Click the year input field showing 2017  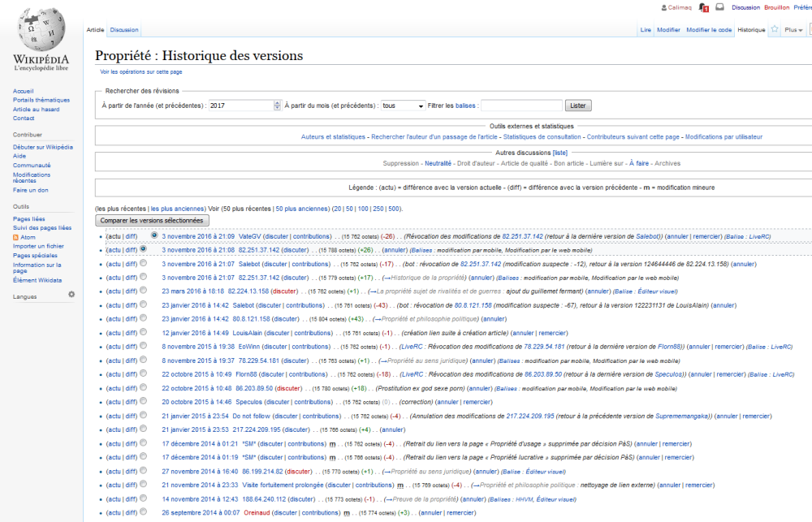(x=241, y=106)
